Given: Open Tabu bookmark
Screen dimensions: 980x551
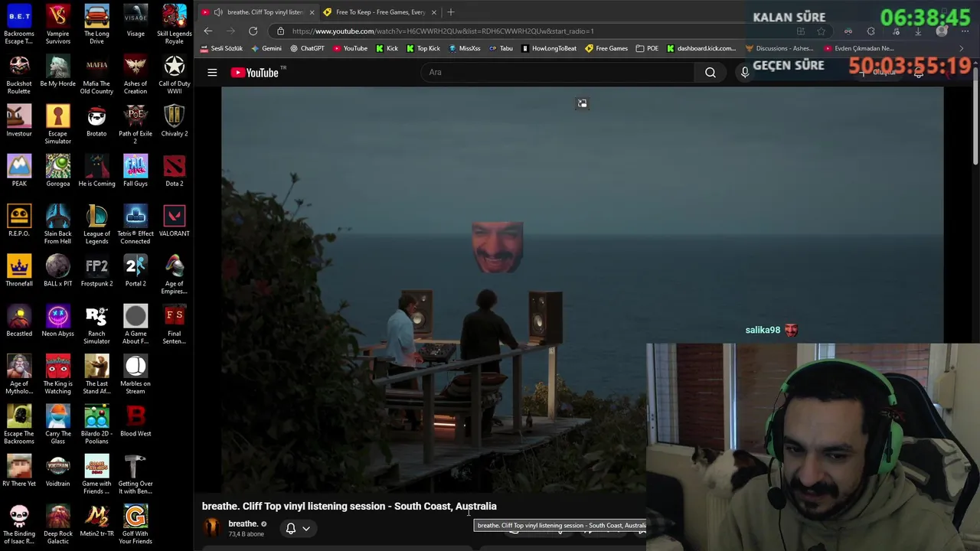Looking at the screenshot, I should point(501,48).
